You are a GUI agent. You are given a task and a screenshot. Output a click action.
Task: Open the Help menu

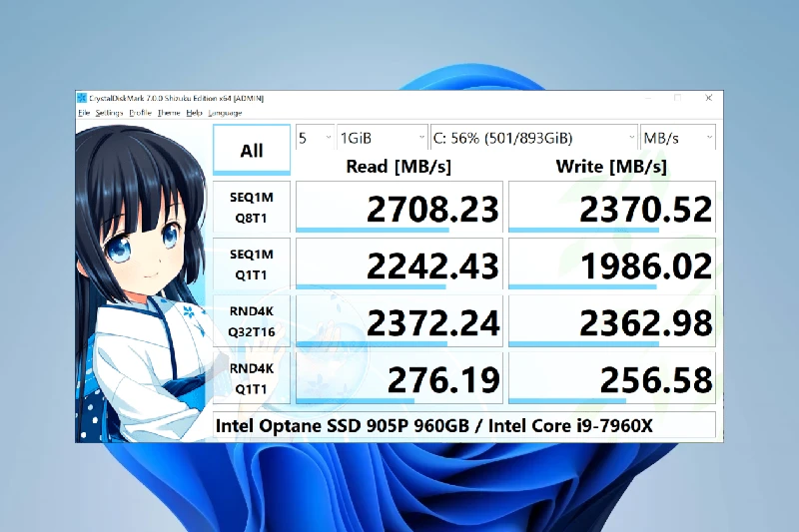click(x=194, y=113)
